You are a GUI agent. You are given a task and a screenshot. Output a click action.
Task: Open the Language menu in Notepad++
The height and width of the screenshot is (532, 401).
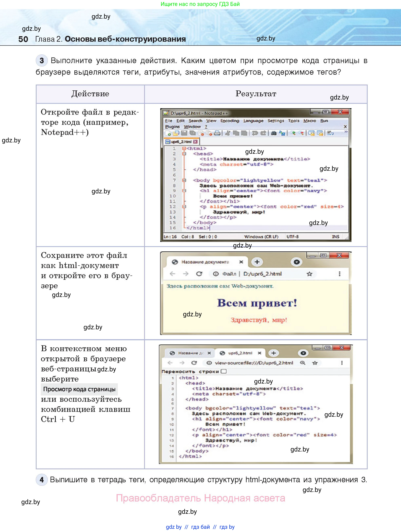pos(253,121)
